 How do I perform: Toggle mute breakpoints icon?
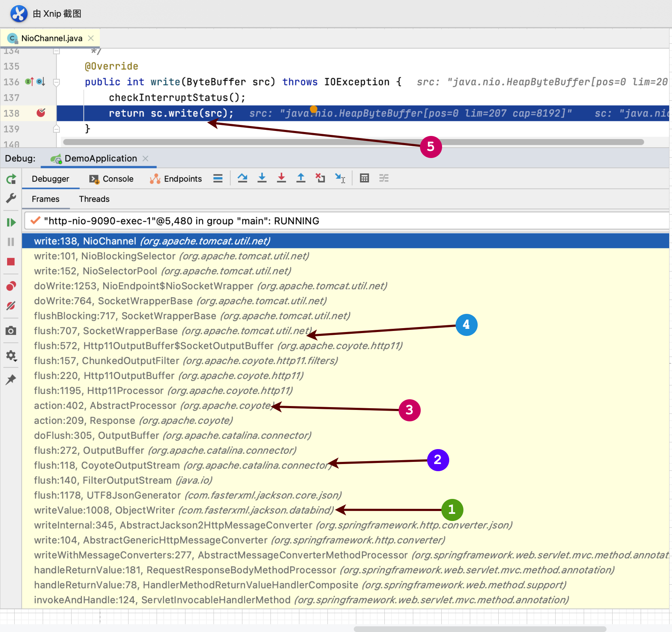[11, 306]
